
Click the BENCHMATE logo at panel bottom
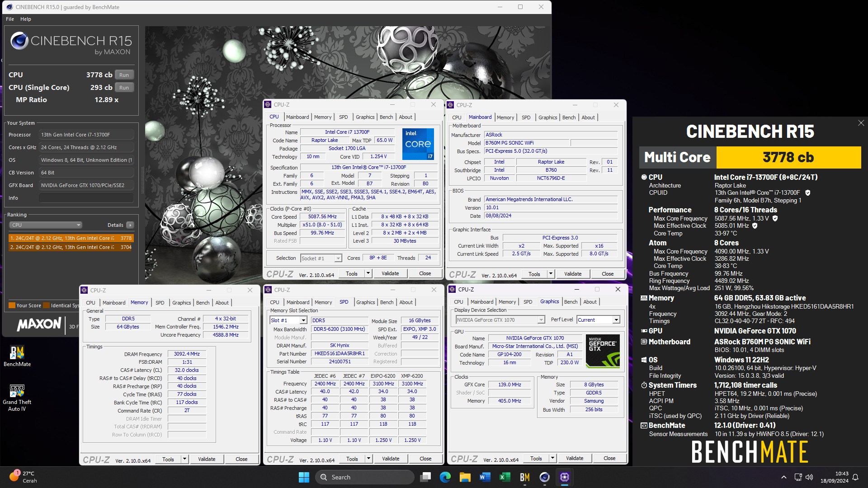[x=750, y=452]
